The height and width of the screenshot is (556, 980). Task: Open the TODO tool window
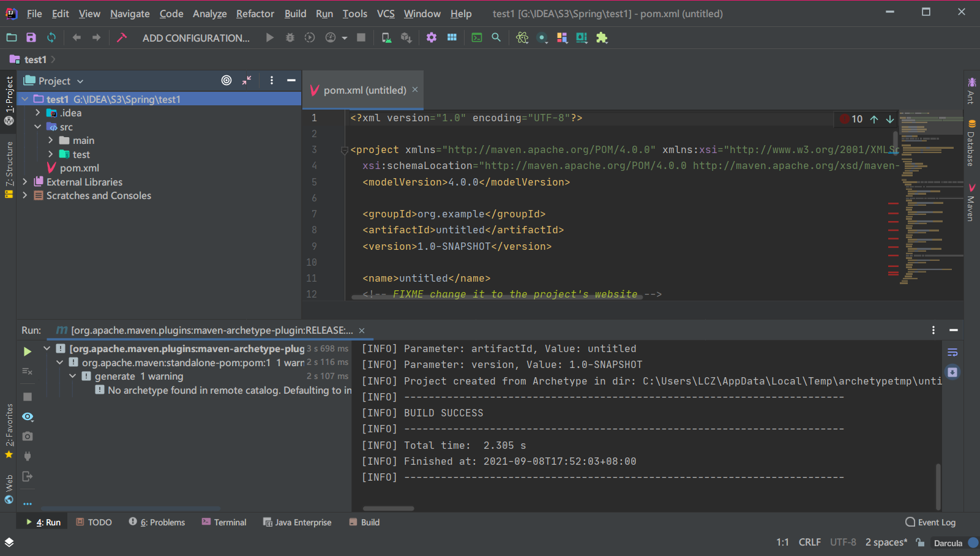click(x=94, y=522)
